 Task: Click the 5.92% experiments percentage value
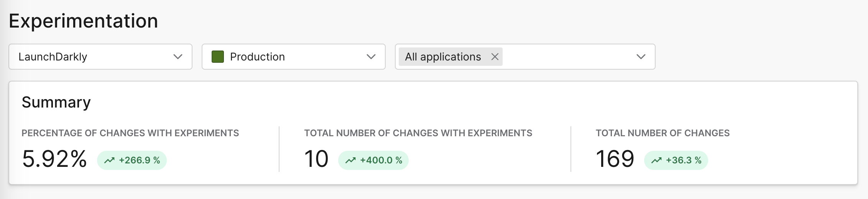point(54,159)
